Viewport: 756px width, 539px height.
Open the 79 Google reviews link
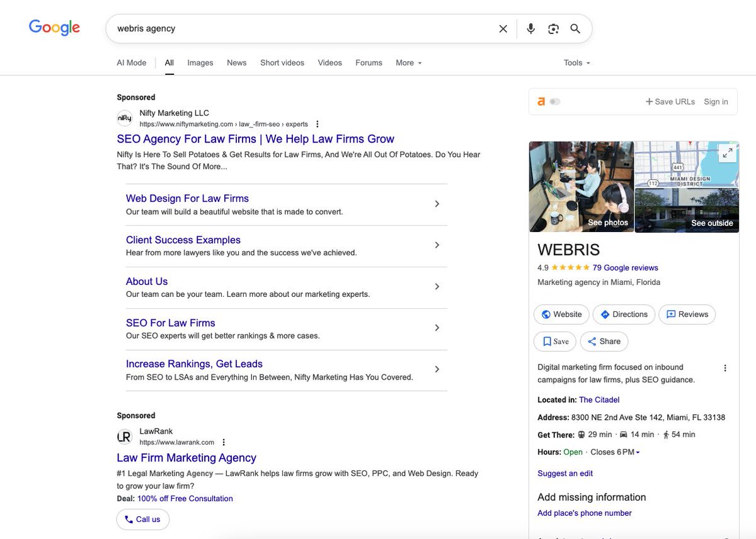click(x=626, y=267)
